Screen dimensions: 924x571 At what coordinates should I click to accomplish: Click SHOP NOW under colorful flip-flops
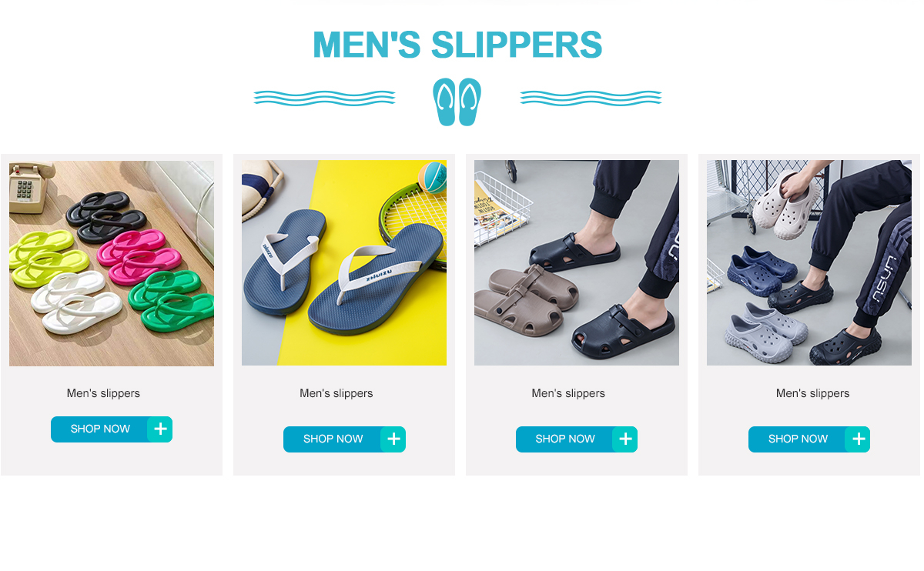pyautogui.click(x=112, y=429)
